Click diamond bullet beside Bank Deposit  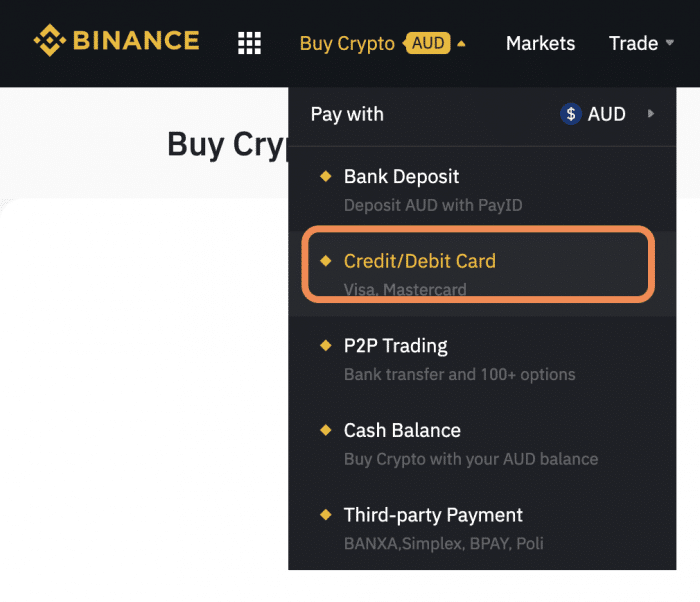[326, 176]
